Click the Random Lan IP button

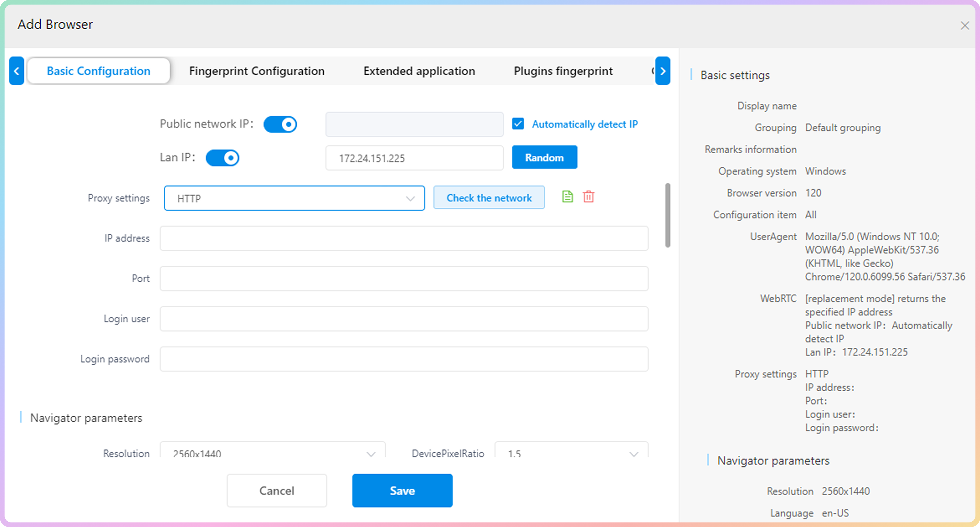(x=544, y=157)
